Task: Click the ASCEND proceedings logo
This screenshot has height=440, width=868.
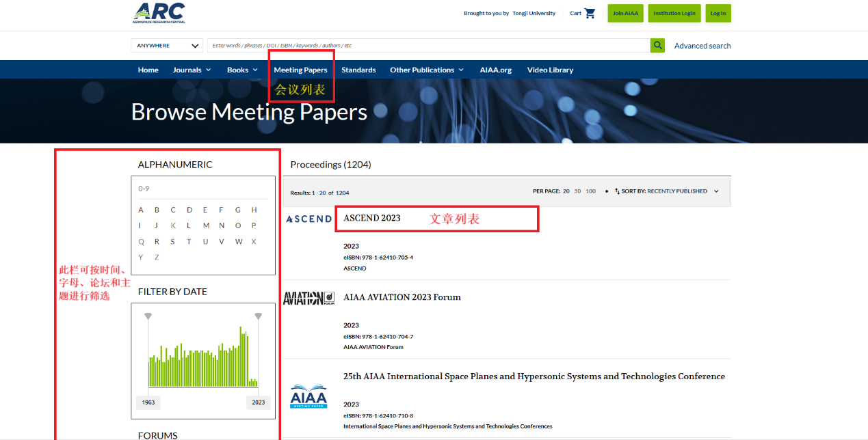Action: (x=308, y=219)
